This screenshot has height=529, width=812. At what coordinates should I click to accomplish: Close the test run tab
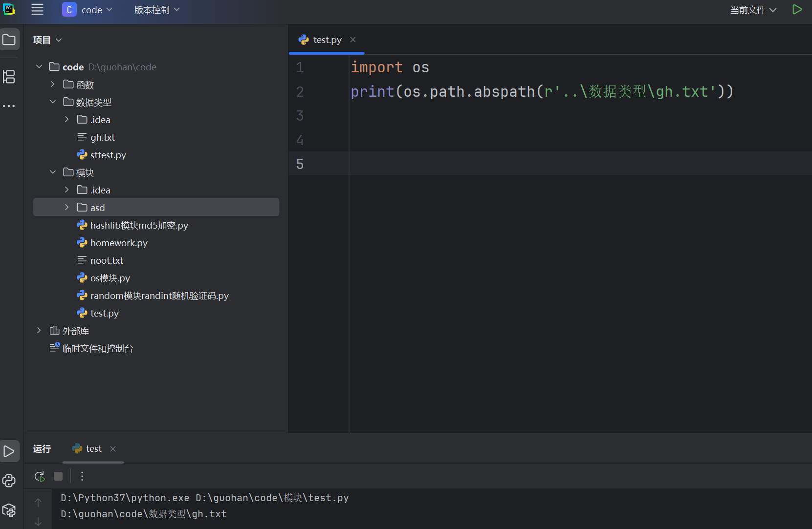(113, 449)
